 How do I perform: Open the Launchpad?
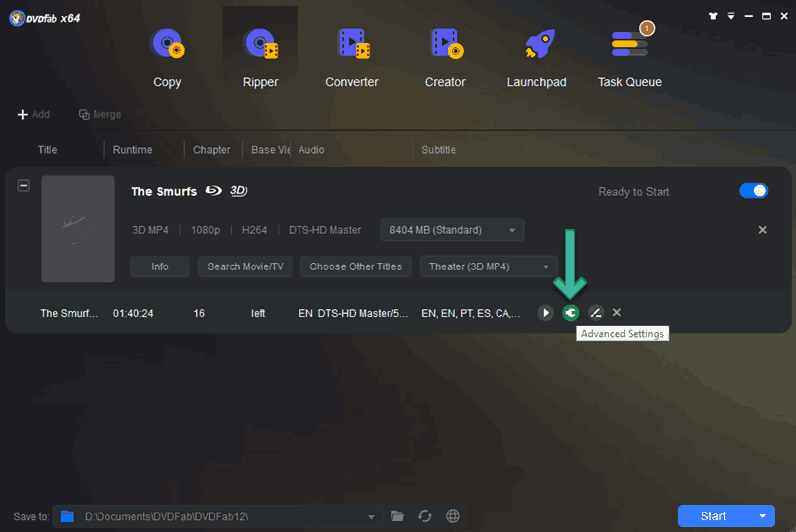(536, 58)
